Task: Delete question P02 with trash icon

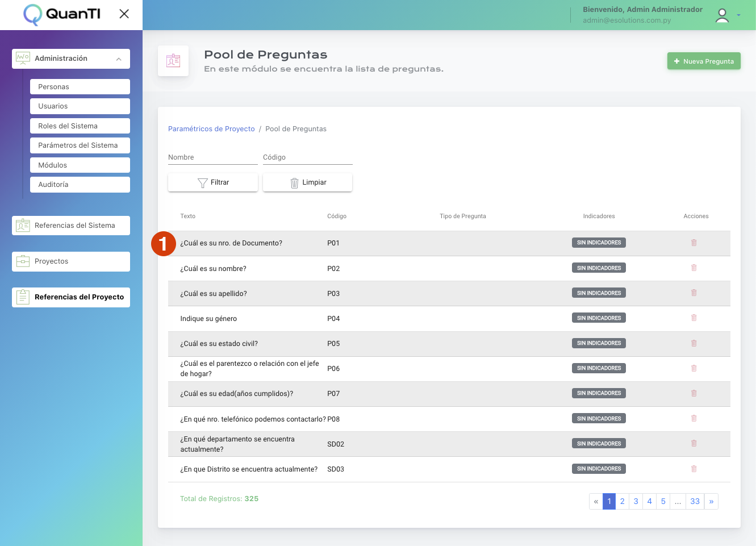Action: [694, 268]
